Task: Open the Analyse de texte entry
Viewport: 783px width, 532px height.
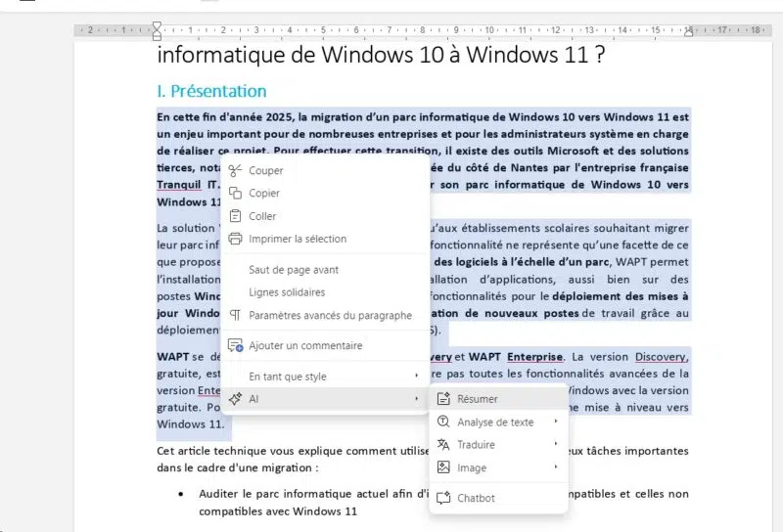Action: (498, 421)
